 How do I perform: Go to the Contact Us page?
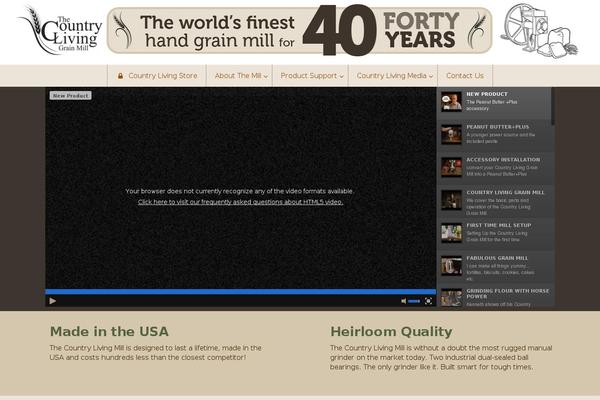[x=465, y=76]
